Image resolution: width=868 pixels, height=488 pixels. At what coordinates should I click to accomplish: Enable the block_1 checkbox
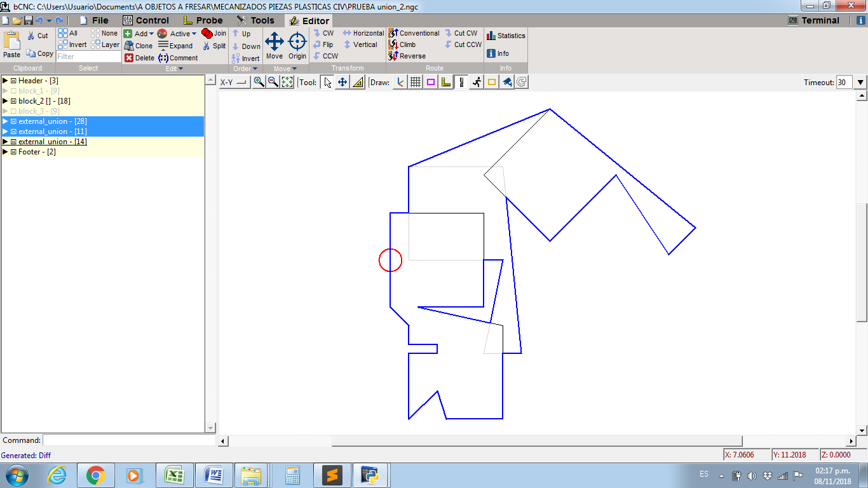tap(13, 91)
